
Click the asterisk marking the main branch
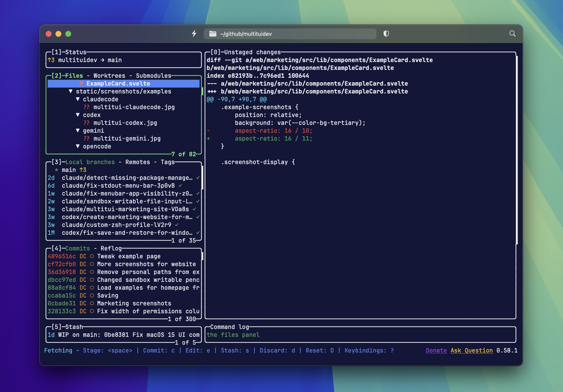(x=56, y=170)
